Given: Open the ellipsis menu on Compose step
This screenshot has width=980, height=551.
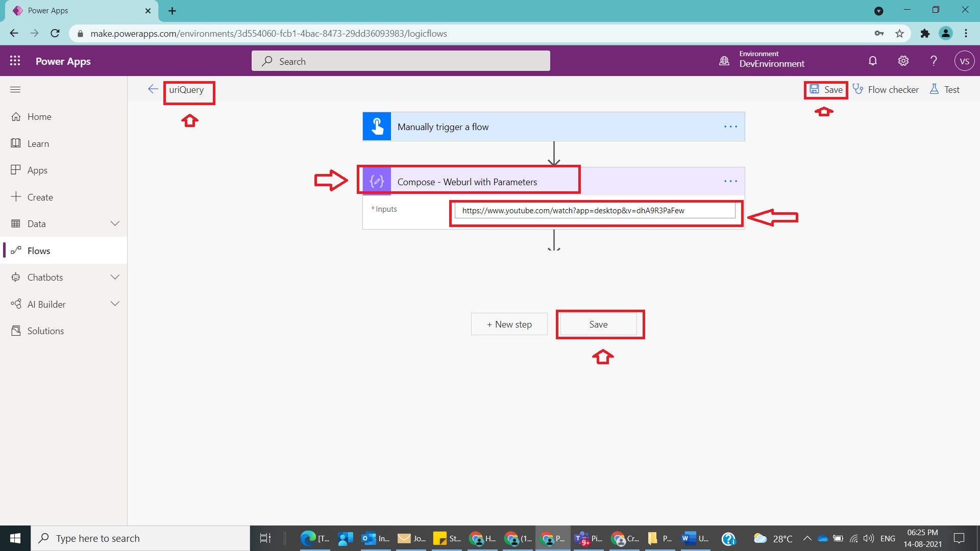Looking at the screenshot, I should tap(731, 181).
